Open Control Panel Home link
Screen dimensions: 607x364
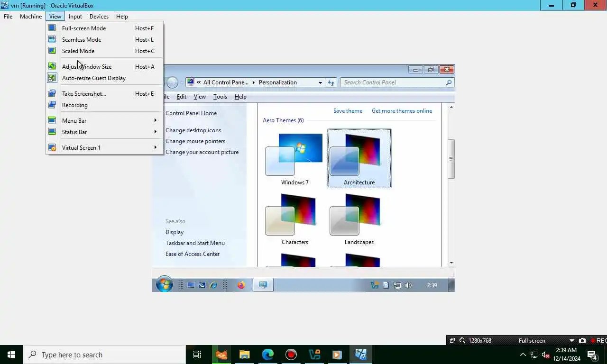click(191, 113)
